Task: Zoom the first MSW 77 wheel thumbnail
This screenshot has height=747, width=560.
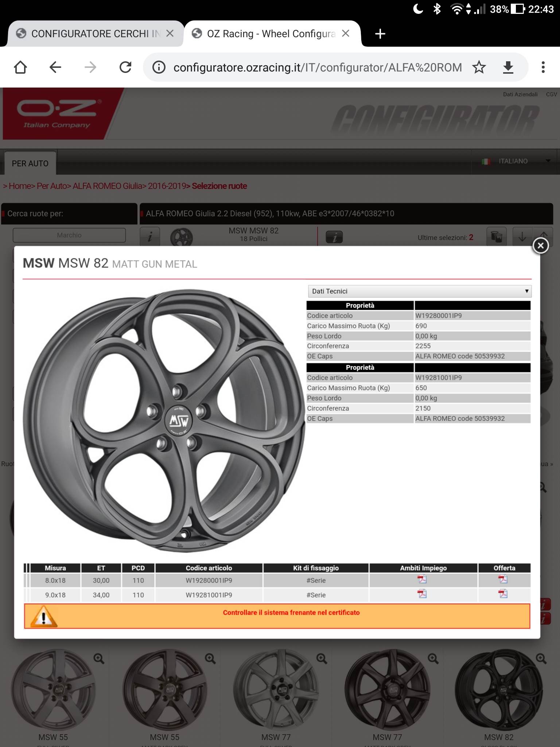Action: coord(322,659)
